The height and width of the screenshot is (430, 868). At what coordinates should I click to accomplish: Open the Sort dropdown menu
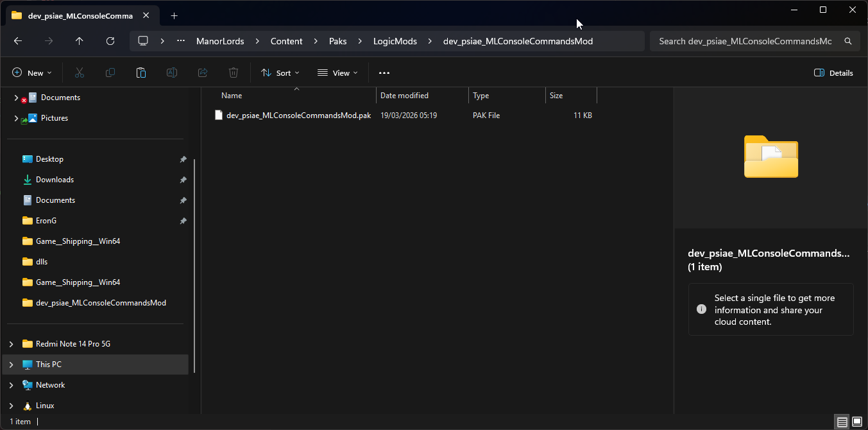click(x=280, y=73)
